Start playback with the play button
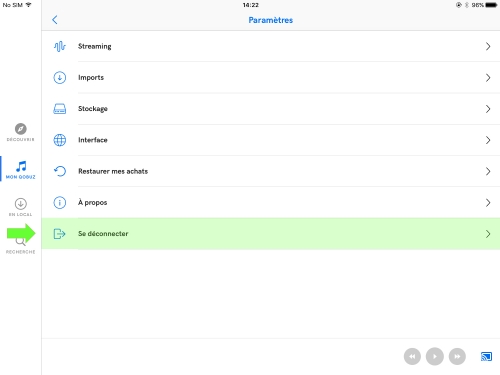 pos(435,357)
